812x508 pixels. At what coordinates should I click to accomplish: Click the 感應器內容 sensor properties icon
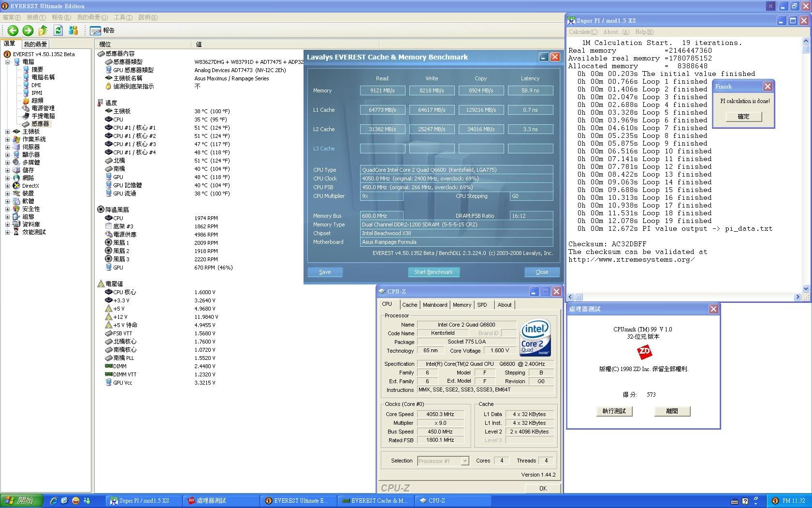coord(101,53)
